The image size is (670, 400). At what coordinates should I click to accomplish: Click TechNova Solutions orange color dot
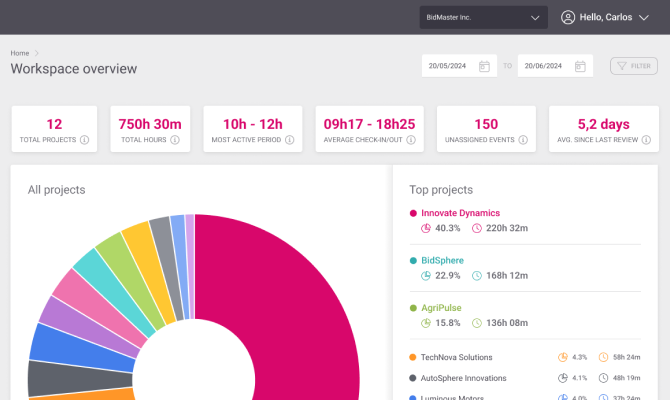[x=413, y=357]
